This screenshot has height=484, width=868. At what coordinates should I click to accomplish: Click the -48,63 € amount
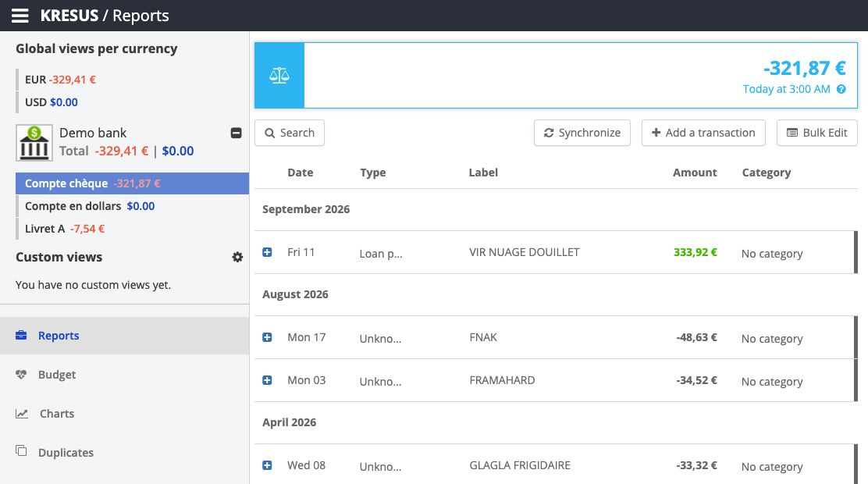tap(696, 337)
